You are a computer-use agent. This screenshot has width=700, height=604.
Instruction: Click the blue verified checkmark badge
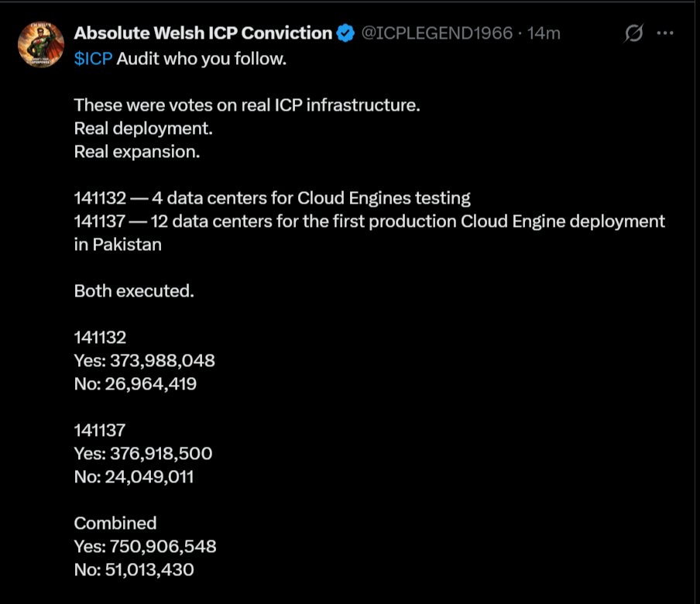[x=345, y=33]
